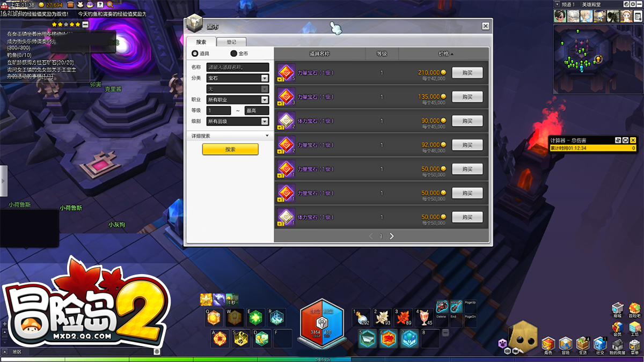
Task: Use the A skill slot
Action: click(x=220, y=338)
